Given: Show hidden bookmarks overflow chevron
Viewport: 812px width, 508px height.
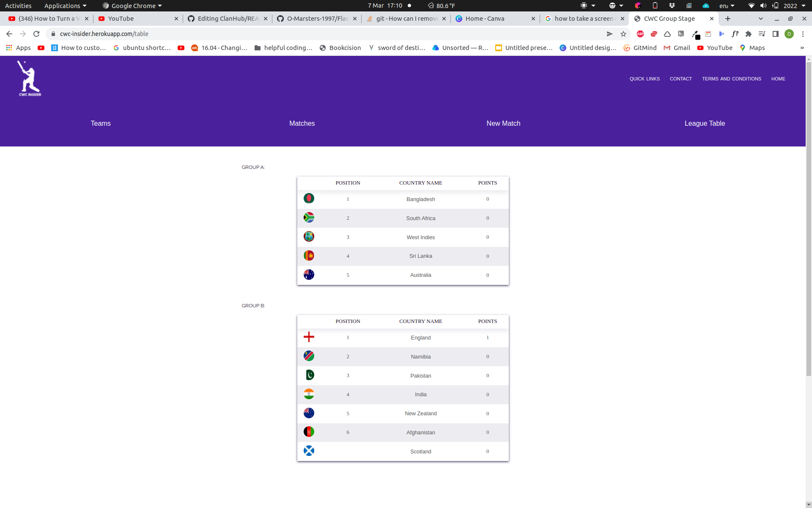Looking at the screenshot, I should coord(802,48).
